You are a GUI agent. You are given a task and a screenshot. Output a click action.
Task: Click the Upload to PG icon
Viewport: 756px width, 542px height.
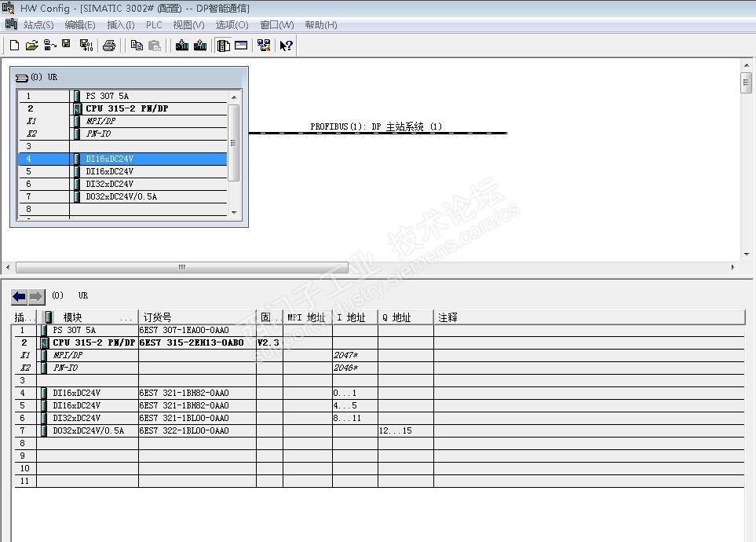[x=200, y=46]
